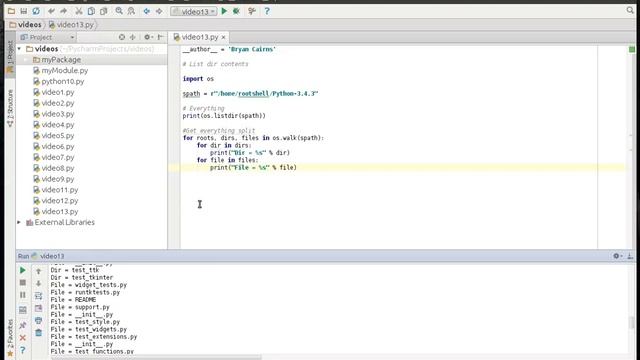Image resolution: width=640 pixels, height=360 pixels.
Task: Click the Cut scissors icon
Action: click(79, 11)
